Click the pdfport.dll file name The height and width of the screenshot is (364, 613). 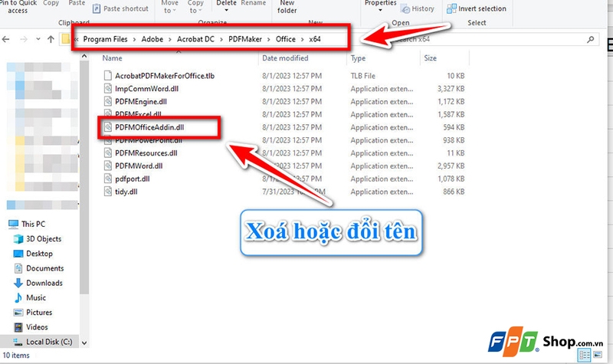(x=132, y=179)
